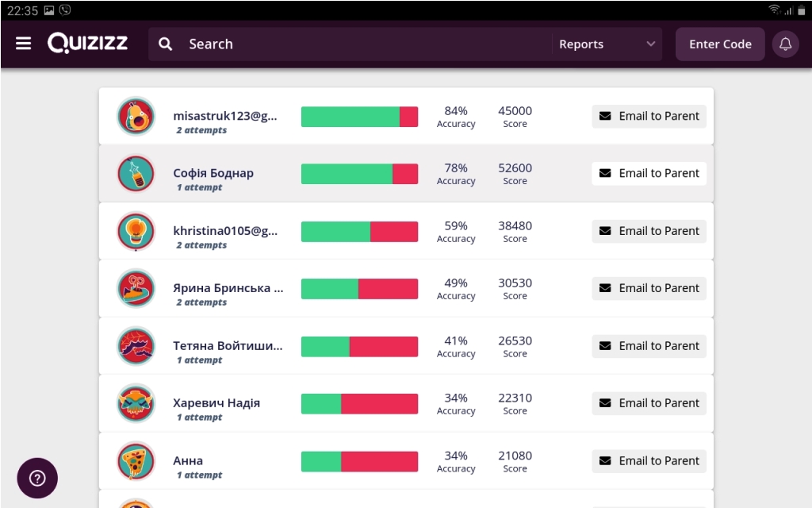The height and width of the screenshot is (508, 812).
Task: Click the search magnifier icon
Action: tap(165, 44)
